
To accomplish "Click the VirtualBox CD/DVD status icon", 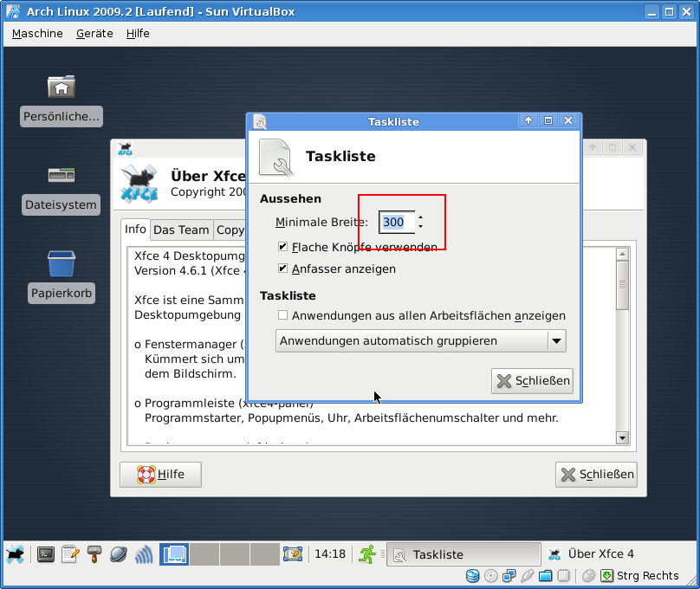I will tap(490, 576).
